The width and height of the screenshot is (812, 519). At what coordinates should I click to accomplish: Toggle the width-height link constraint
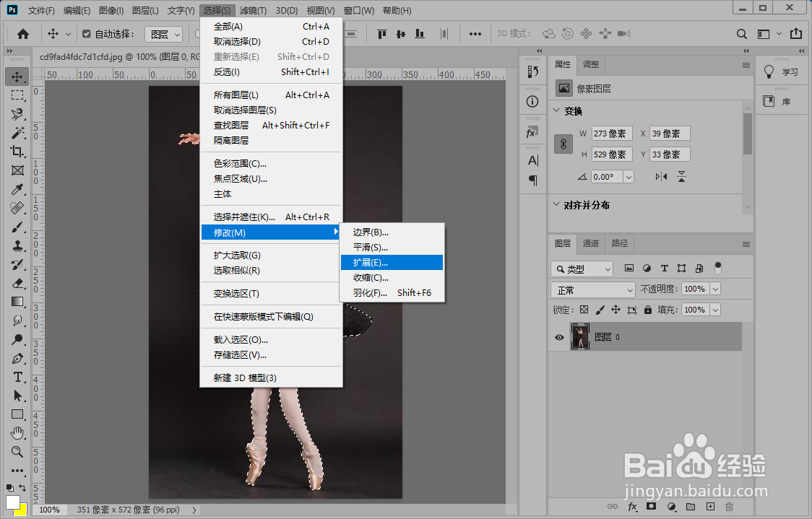point(563,144)
